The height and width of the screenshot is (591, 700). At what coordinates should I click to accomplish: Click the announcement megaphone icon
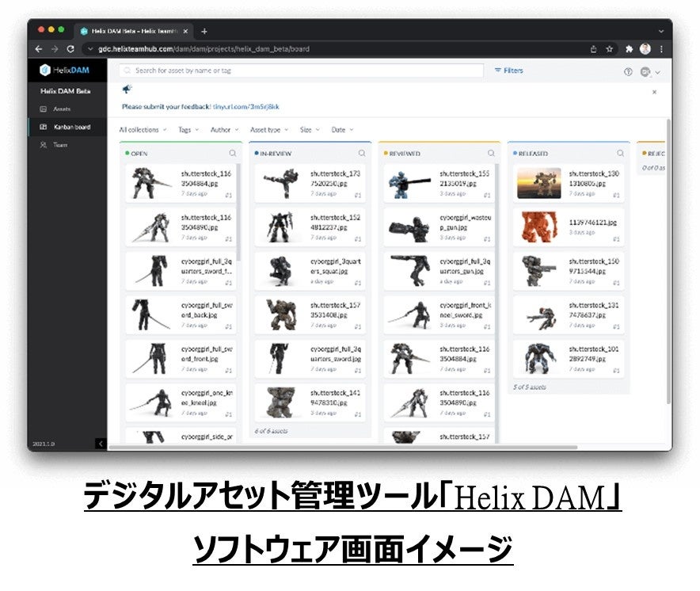point(127,90)
